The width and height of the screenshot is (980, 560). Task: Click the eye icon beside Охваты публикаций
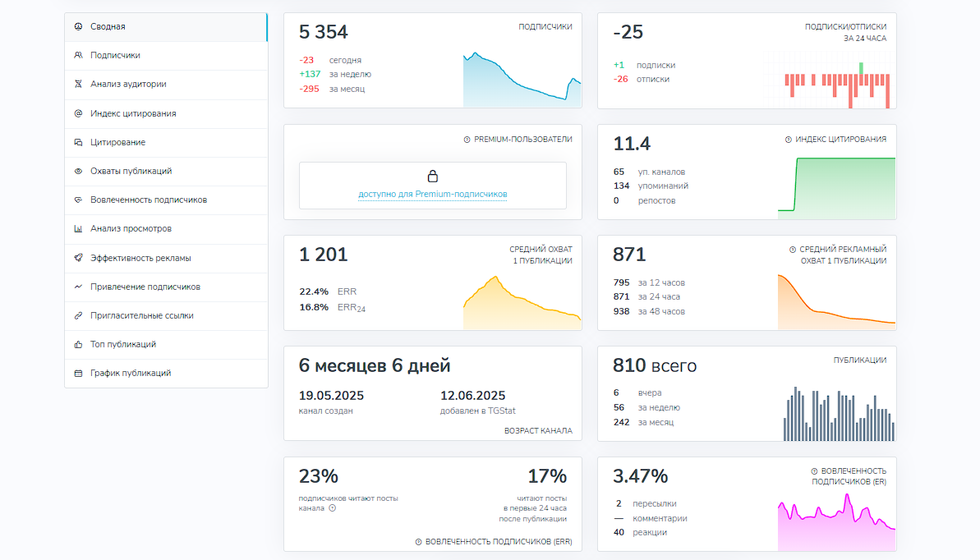pyautogui.click(x=78, y=172)
